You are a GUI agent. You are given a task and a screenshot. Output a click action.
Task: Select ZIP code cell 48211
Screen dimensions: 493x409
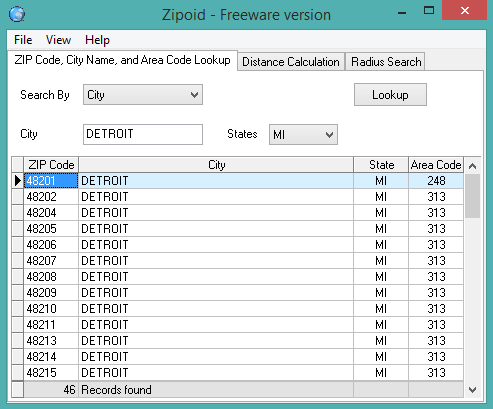pos(51,325)
